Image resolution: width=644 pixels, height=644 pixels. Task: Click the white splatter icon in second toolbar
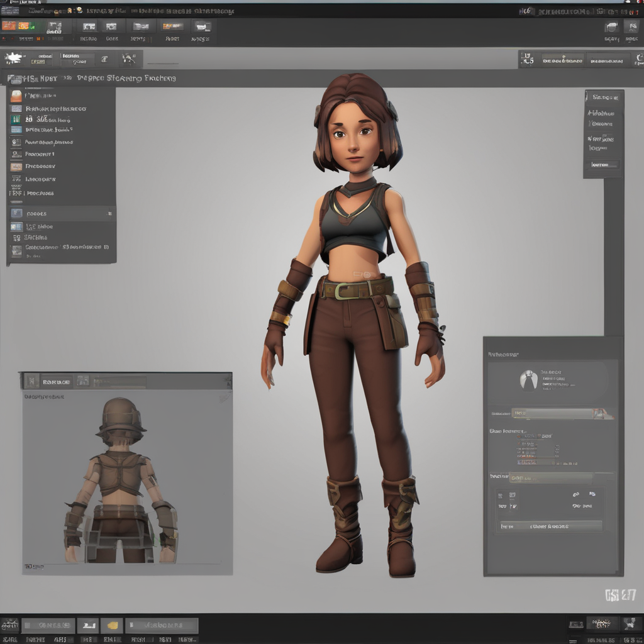[13, 58]
